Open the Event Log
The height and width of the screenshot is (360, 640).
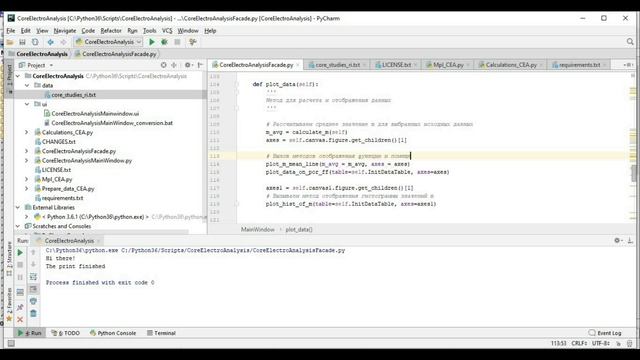point(605,333)
